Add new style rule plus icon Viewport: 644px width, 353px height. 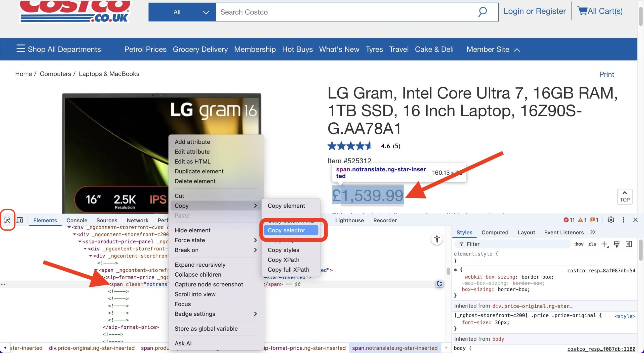[605, 244]
